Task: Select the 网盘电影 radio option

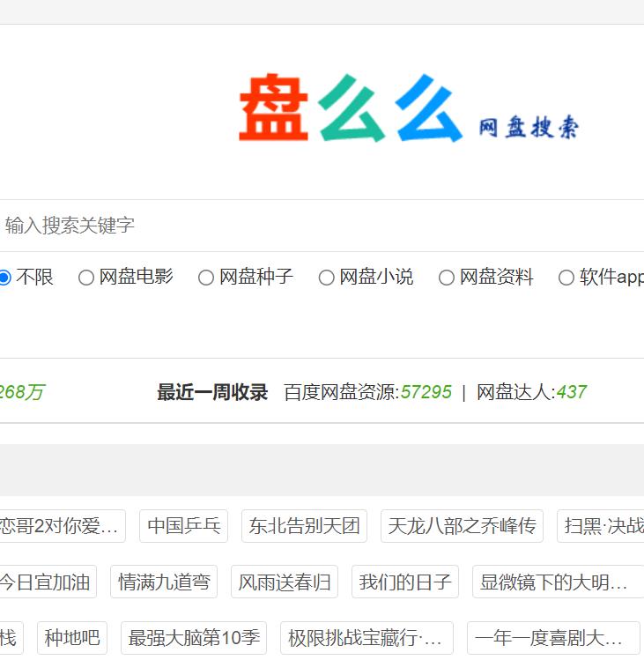Action: point(85,278)
